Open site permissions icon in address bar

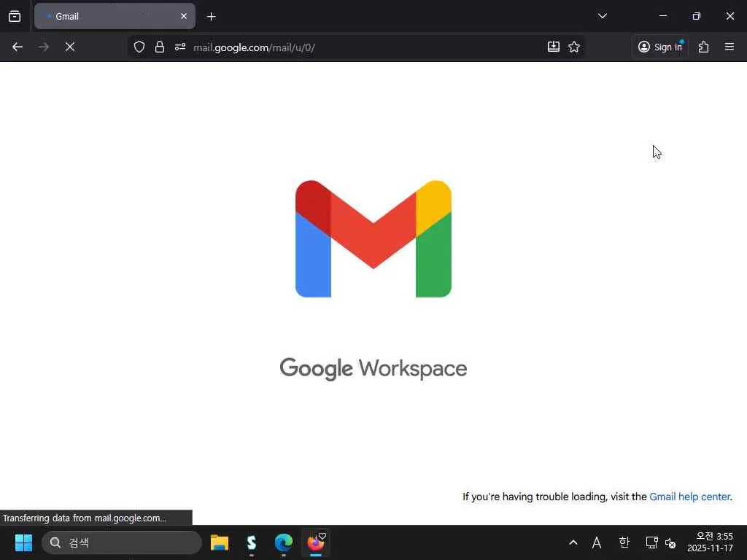click(x=180, y=47)
